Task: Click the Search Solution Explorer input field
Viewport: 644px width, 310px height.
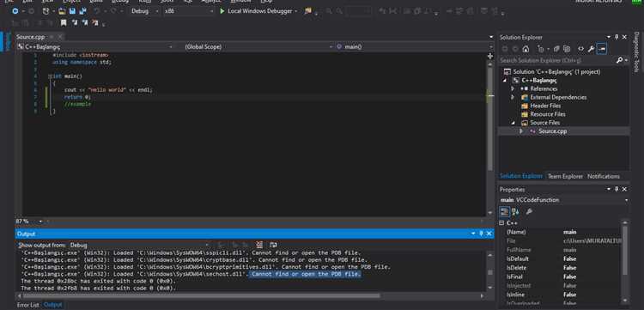Action: point(557,60)
